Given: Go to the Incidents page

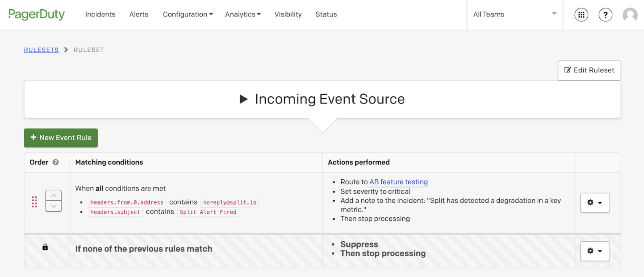Looking at the screenshot, I should (x=100, y=14).
